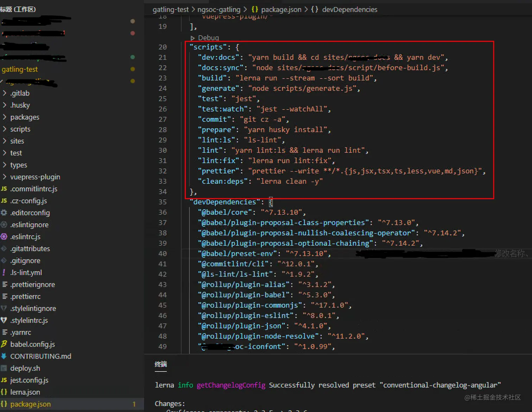Click the icon beside .eslintignore
Viewport: 532px width, 412px height.
[x=4, y=225]
